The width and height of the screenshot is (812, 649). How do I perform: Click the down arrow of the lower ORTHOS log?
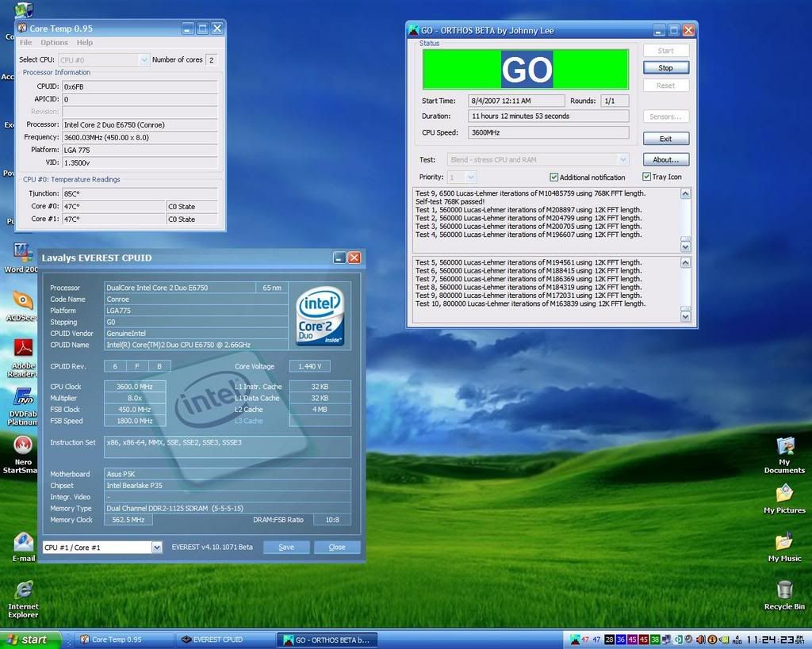click(x=686, y=315)
